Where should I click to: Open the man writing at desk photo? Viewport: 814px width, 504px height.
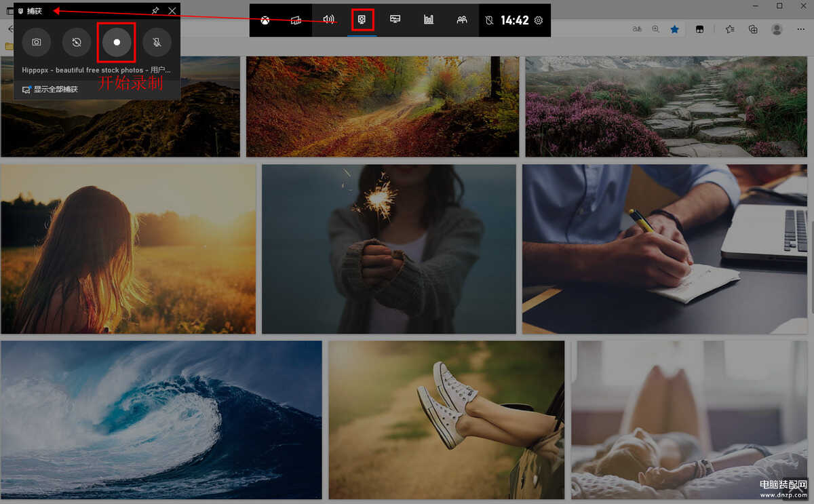point(665,249)
